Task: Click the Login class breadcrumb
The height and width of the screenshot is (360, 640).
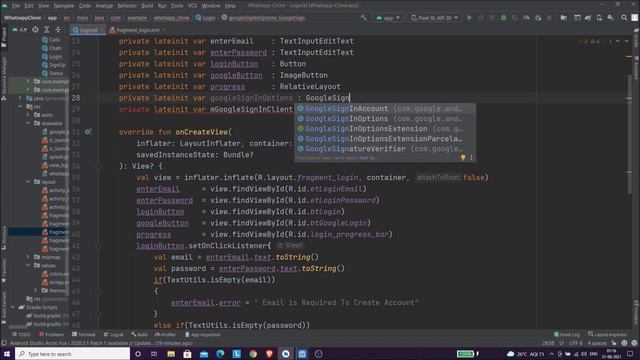Action: (x=205, y=18)
